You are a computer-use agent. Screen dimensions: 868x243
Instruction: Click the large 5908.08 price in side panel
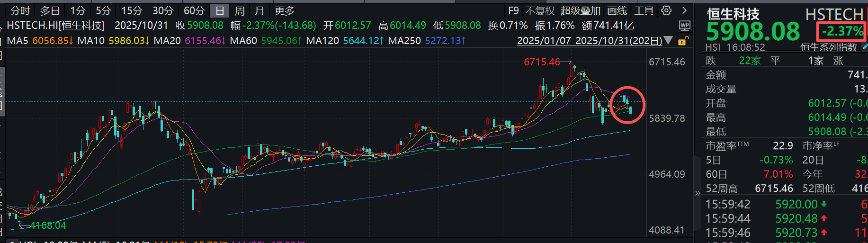coord(753,32)
